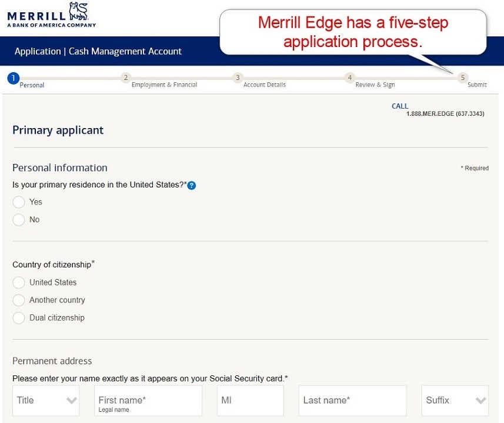Click the CALL phone number link
Screen dimensions: 504x423
(445, 114)
